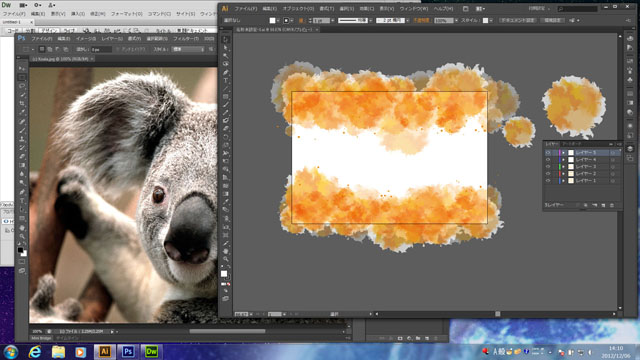640x360 pixels.
Task: Click the 不透明度 link in Illustrator's control bar
Action: pos(422,20)
